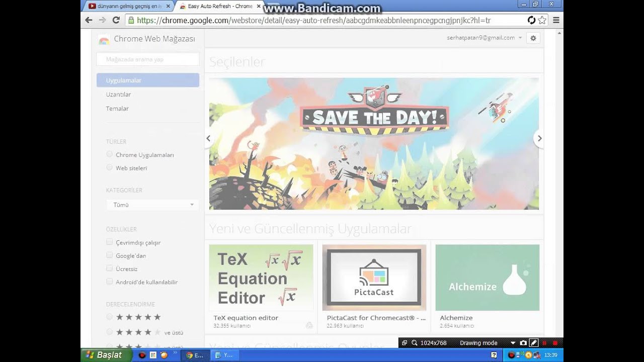Stop the Bandicam recording
644x362 pixels.
click(x=555, y=343)
